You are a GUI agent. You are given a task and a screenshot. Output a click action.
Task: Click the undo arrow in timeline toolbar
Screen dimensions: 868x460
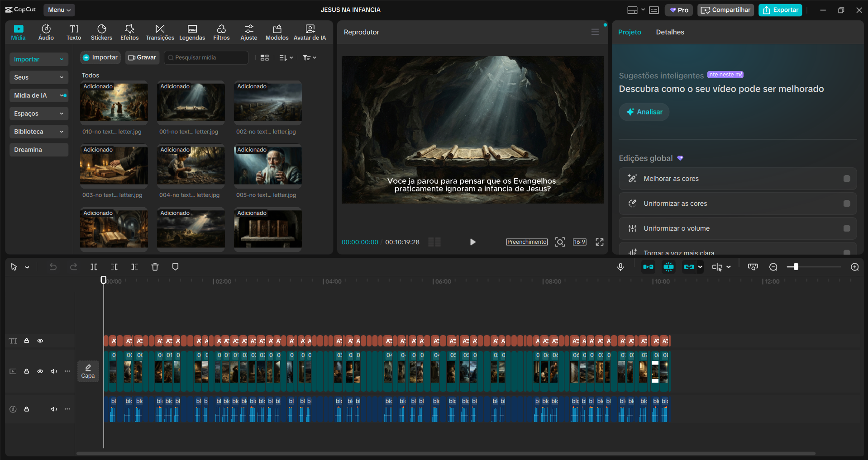[53, 267]
